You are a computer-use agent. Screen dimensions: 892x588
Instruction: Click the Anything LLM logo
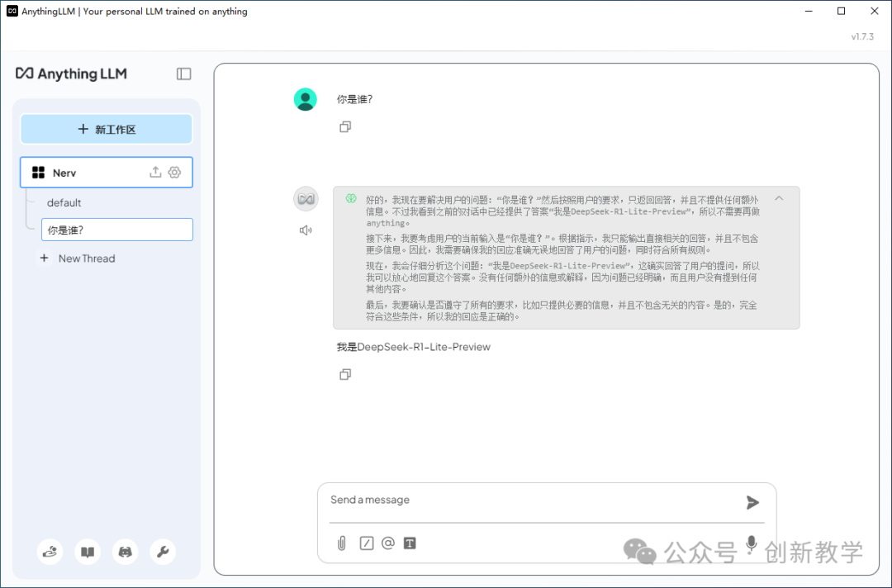[x=71, y=73]
